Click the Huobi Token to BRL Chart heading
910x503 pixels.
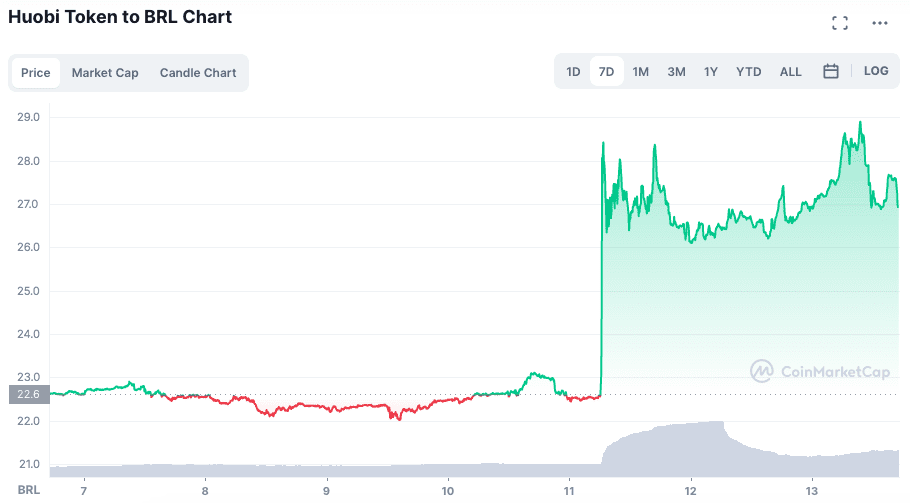click(x=120, y=17)
